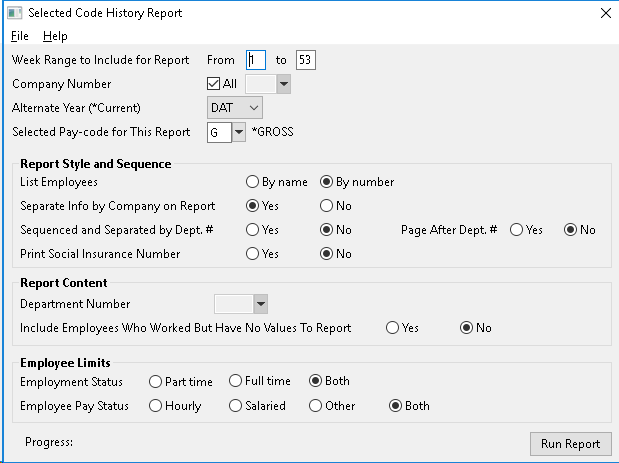Click the week range to field showing 53
Screen dimensions: 619x463
(x=306, y=60)
